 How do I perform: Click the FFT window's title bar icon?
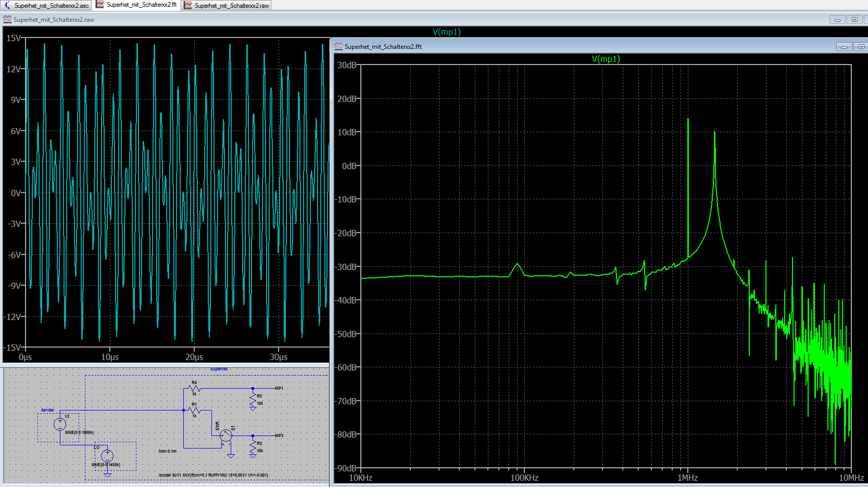pos(338,46)
